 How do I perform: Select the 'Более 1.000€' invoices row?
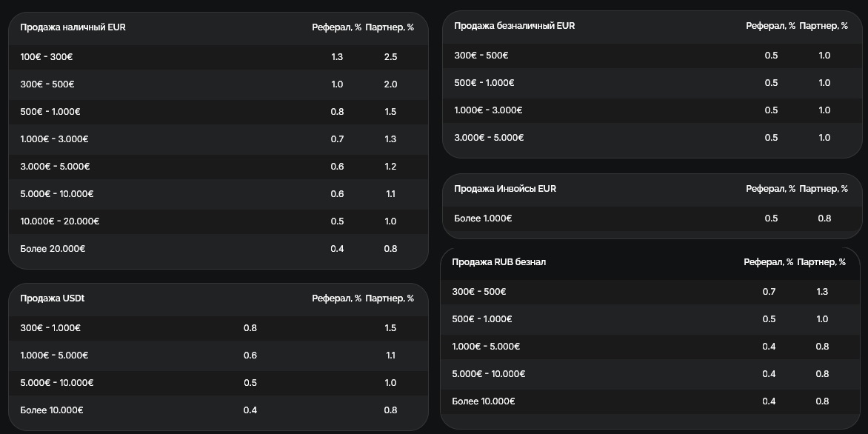tap(652, 218)
